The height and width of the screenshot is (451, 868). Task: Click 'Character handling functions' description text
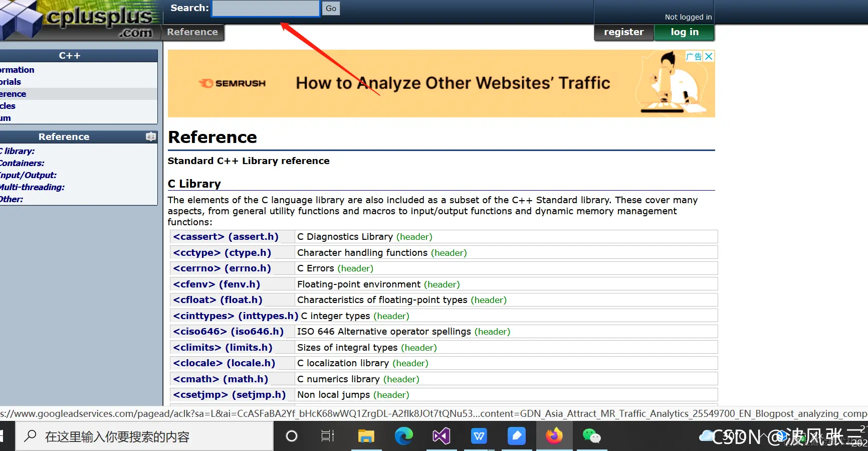pos(362,253)
